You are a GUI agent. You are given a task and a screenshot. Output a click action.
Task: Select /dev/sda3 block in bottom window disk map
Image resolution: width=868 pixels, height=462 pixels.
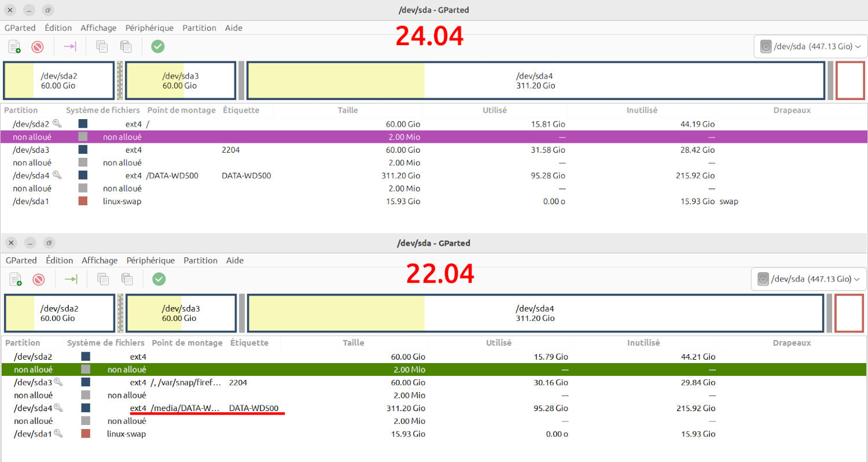tap(181, 313)
